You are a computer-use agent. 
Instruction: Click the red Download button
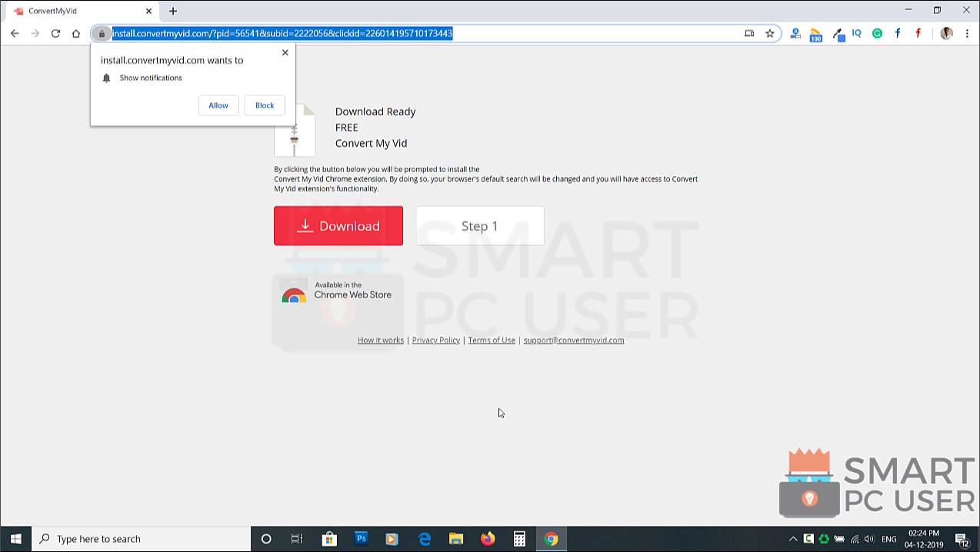tap(338, 225)
